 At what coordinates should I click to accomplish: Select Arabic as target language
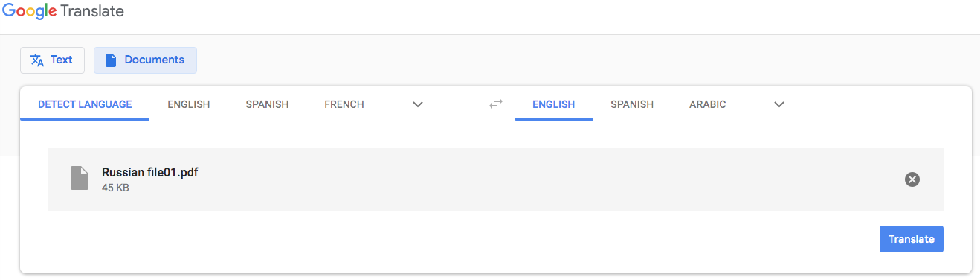(708, 104)
